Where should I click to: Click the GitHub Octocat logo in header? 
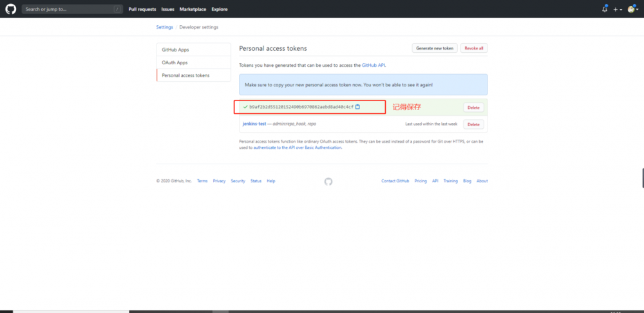click(10, 9)
